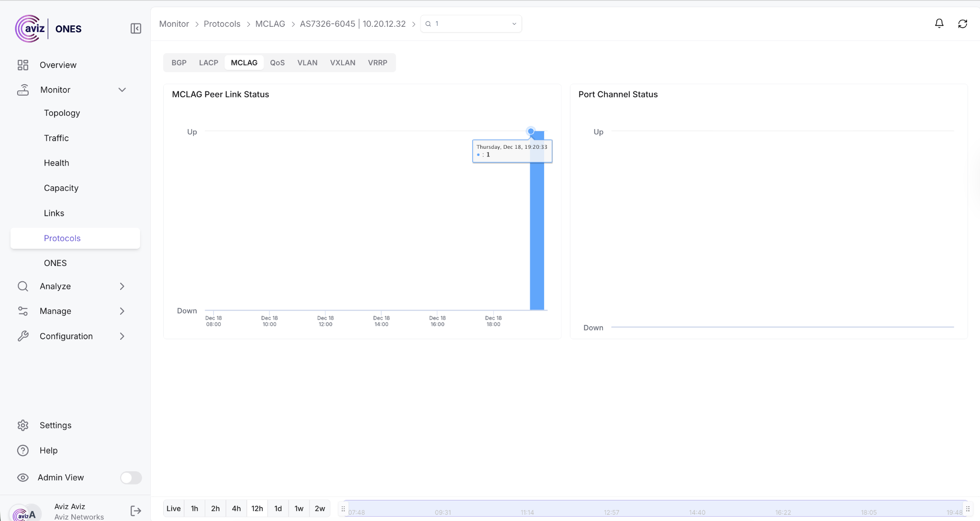Click the Configuration wrench icon
Viewport: 980px width, 521px height.
click(23, 336)
